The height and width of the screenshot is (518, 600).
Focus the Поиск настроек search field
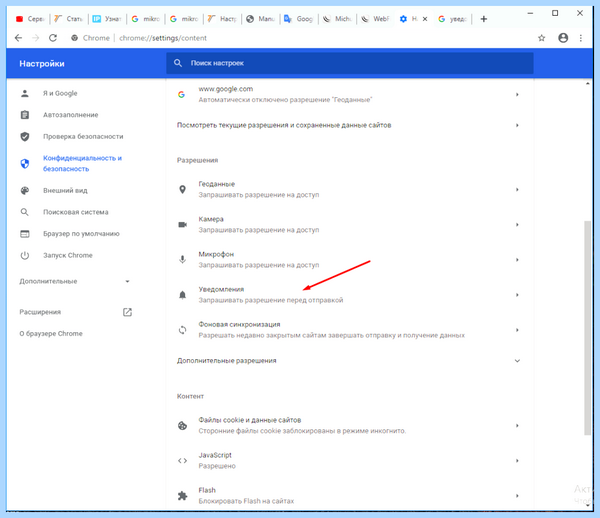[x=349, y=63]
